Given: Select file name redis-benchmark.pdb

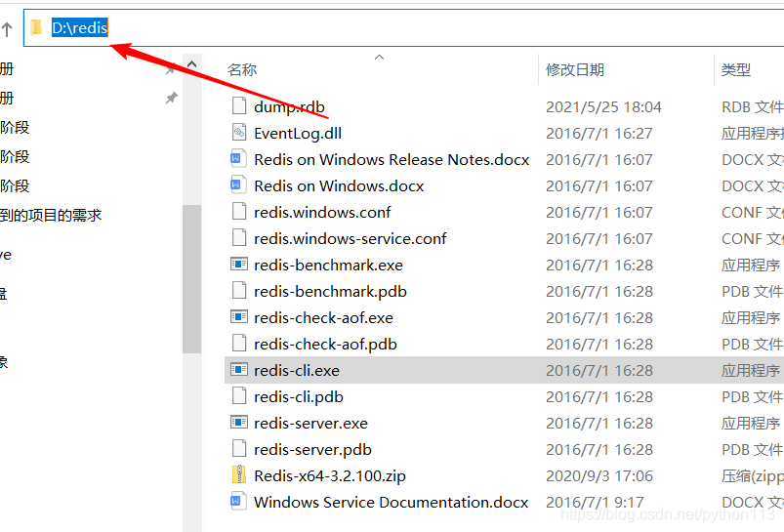Looking at the screenshot, I should coord(331,292).
